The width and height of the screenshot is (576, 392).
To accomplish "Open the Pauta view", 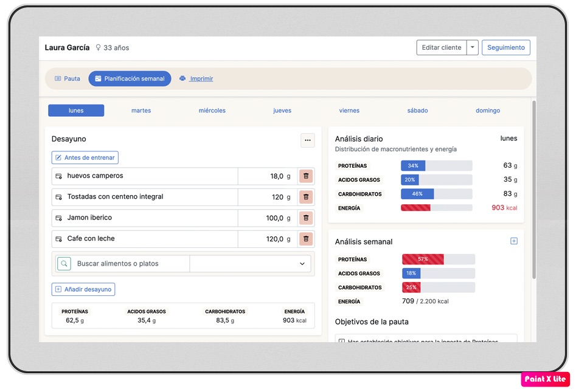I will [68, 79].
